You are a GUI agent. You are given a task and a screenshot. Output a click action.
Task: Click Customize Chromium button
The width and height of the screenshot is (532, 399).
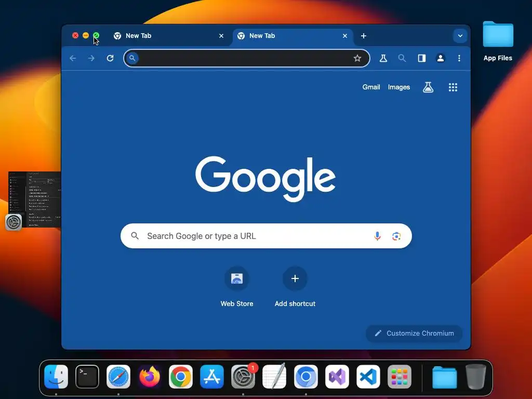tap(414, 333)
